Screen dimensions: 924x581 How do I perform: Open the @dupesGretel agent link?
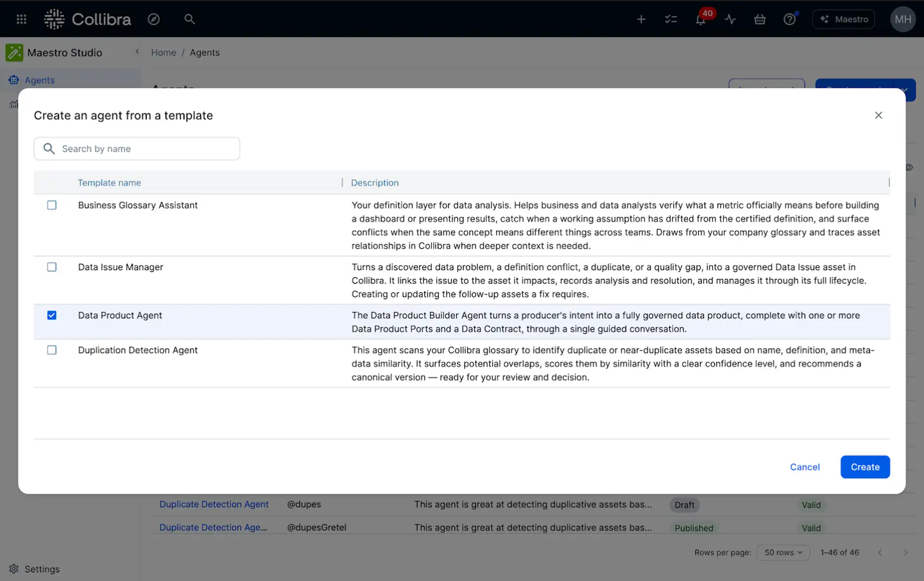pyautogui.click(x=213, y=528)
